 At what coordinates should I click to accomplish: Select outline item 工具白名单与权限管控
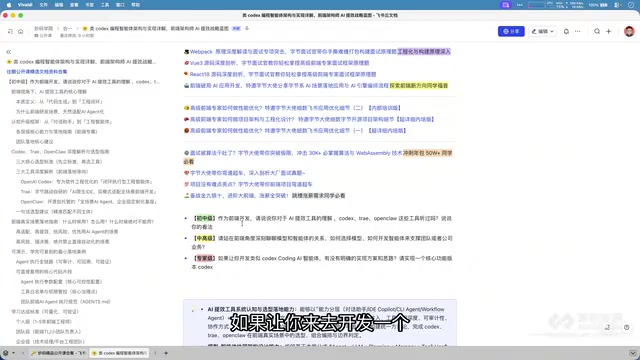[x=59, y=292]
